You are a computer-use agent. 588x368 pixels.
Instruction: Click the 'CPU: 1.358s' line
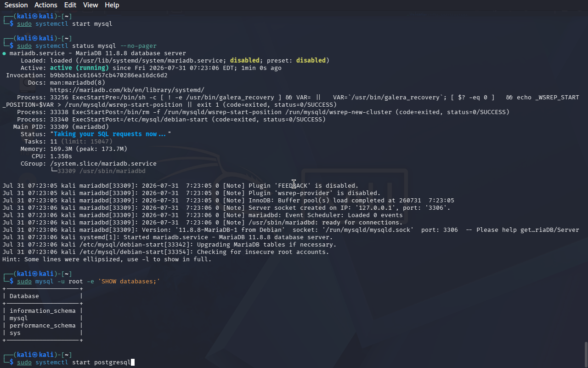coord(52,156)
